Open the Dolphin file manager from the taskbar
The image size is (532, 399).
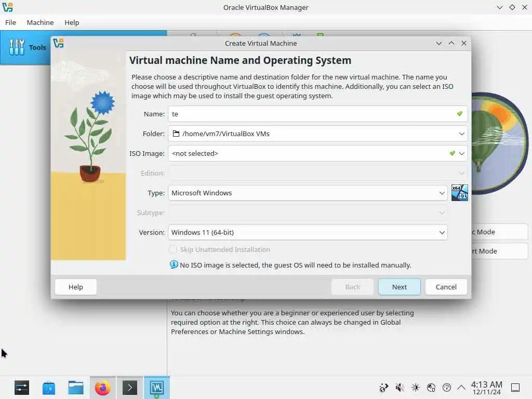(76, 388)
